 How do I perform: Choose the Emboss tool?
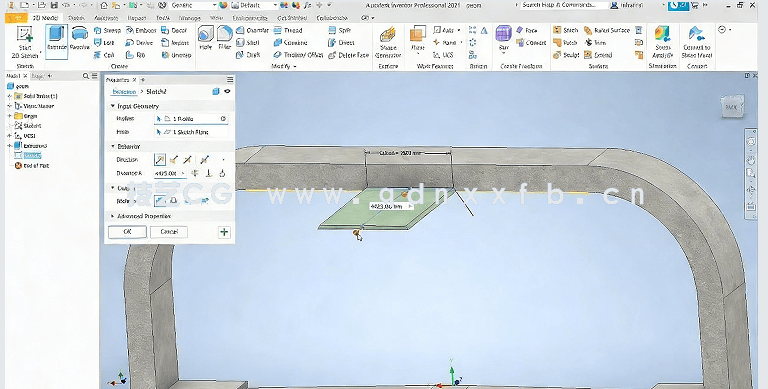coord(141,30)
